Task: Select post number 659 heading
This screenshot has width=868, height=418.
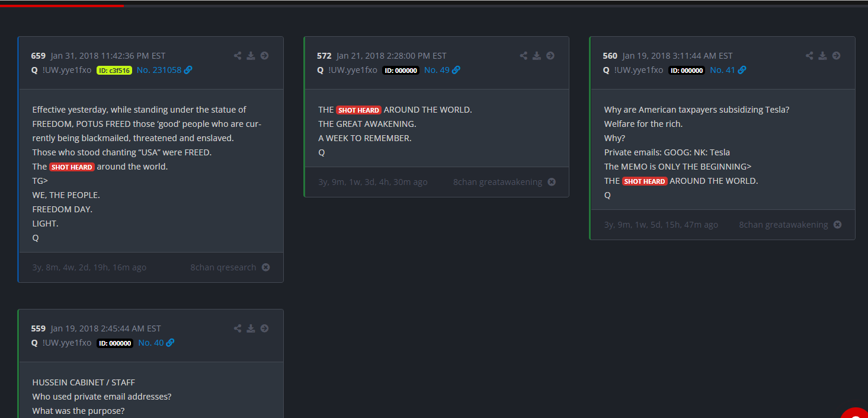Action: 39,56
